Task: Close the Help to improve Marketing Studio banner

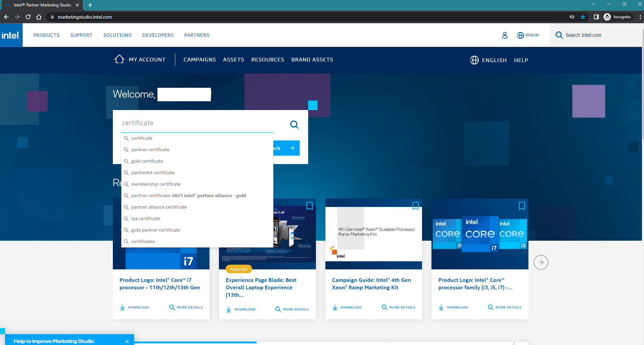Action: [127, 341]
